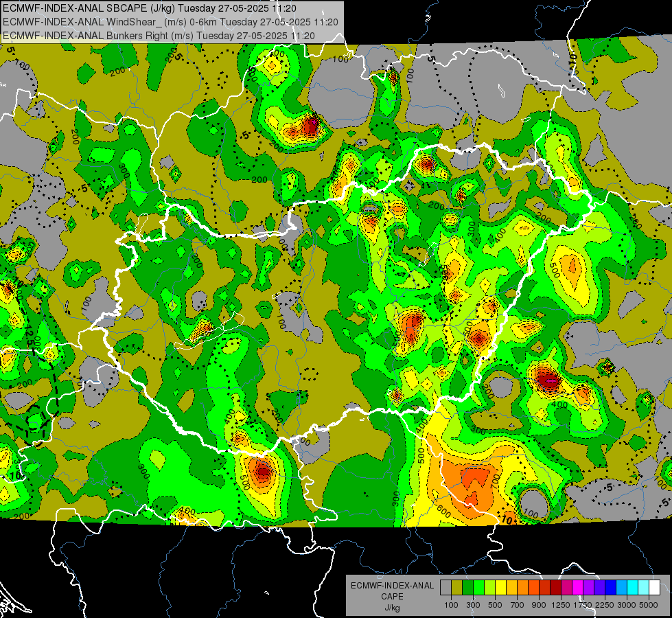Pick the yellow-green legend swatch
This screenshot has width=672, height=618.
pos(490,587)
